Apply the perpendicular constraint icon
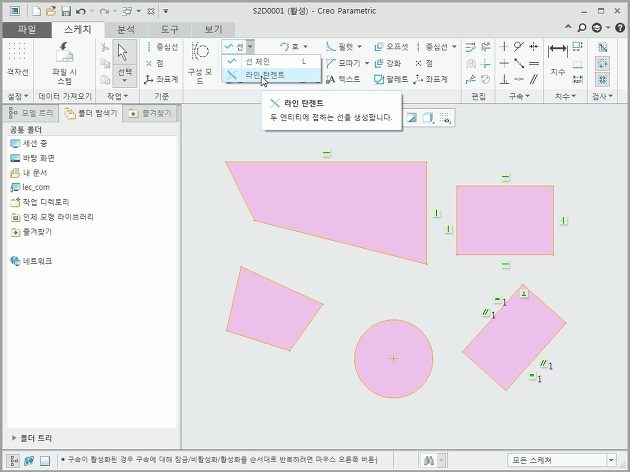The image size is (630, 472). 504,79
